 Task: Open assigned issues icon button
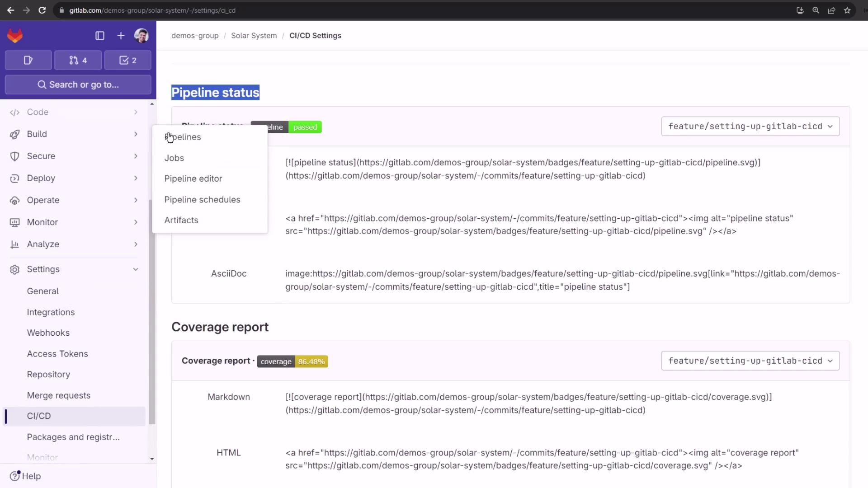pyautogui.click(x=28, y=60)
